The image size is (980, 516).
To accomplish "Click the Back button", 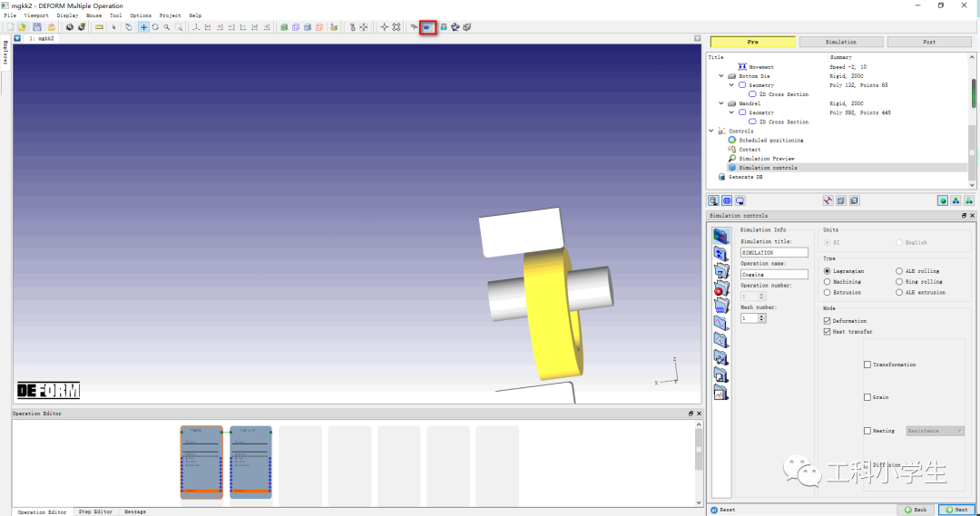I will (916, 510).
